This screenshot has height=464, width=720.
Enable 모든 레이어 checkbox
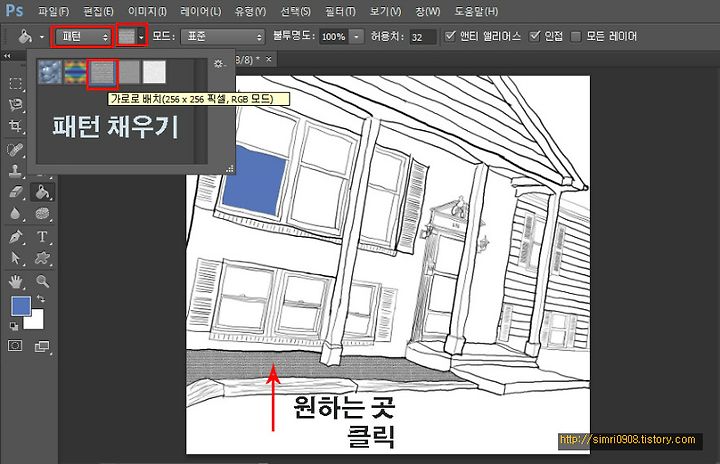click(575, 36)
